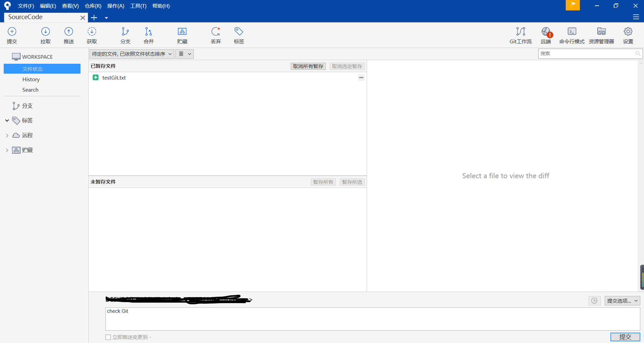This screenshot has width=644, height=343.
Task: Enable 立即推送变更到 checkbox
Action: click(108, 337)
